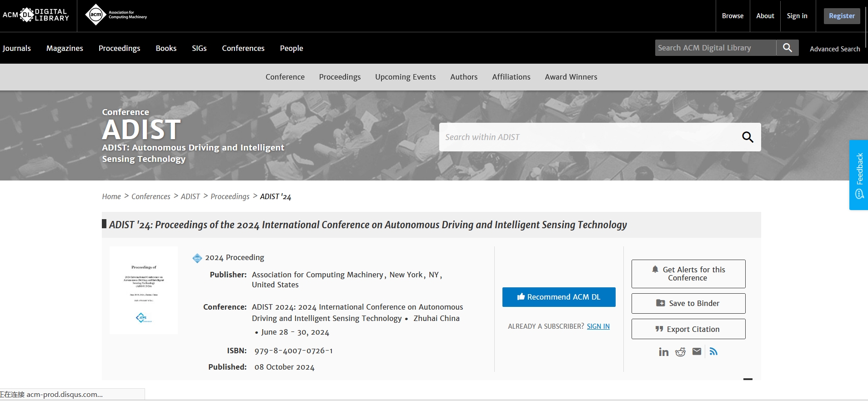Open the RSS feed icon
Screen dimensions: 868x401
pyautogui.click(x=713, y=351)
